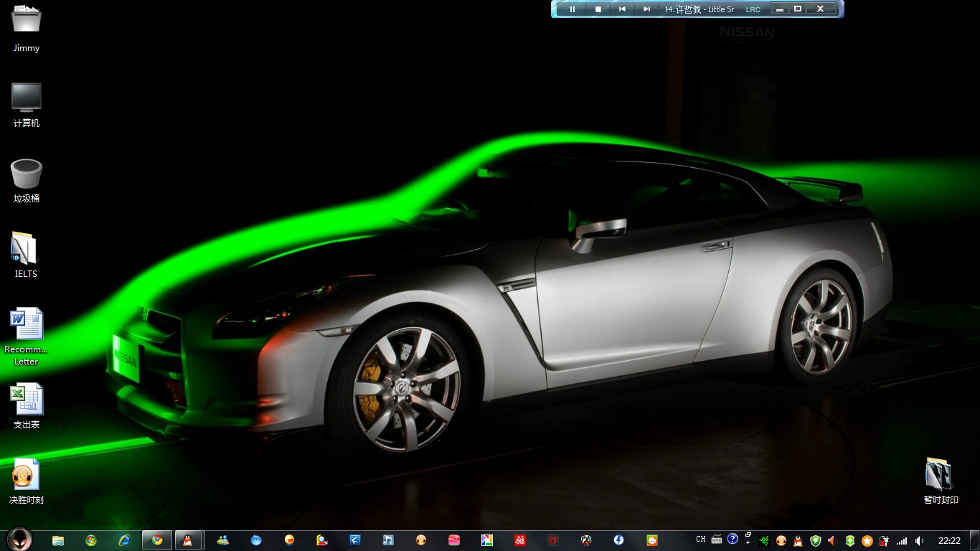The width and height of the screenshot is (980, 551).
Task: Open the blue lightning Thunder taskbar icon
Action: [619, 540]
